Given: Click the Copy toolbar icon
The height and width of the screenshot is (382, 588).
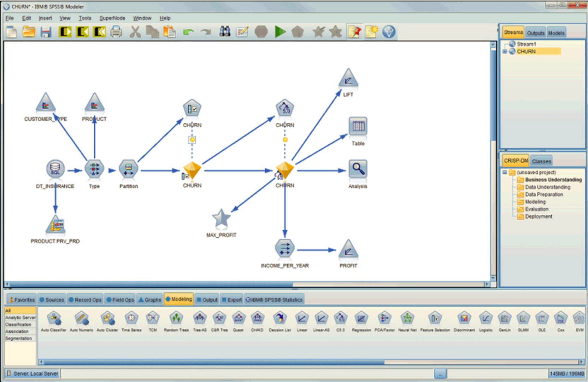Looking at the screenshot, I should [152, 32].
